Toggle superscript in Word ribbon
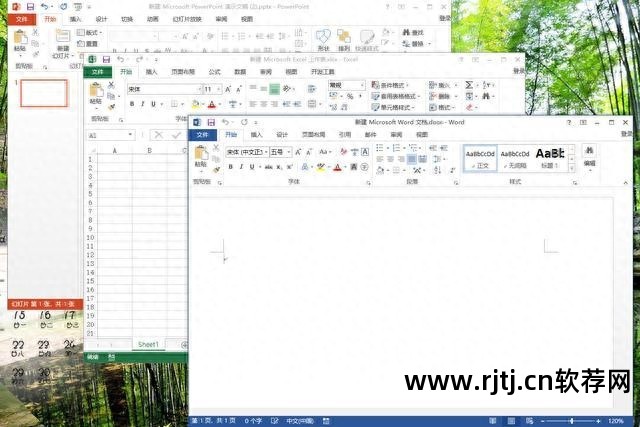This screenshot has height=427, width=640. point(289,167)
